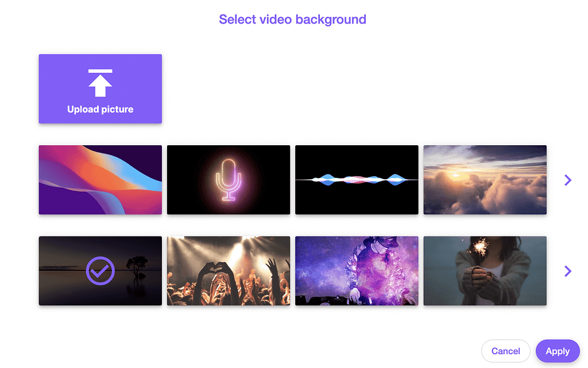Click the purple checkmark circle icon
Screen dimensions: 588x368
click(100, 270)
